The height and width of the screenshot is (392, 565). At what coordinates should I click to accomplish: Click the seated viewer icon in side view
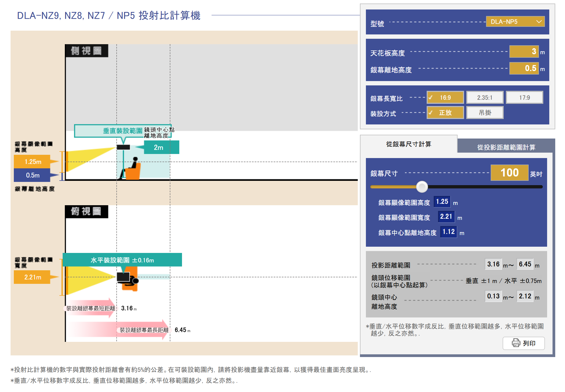[131, 169]
